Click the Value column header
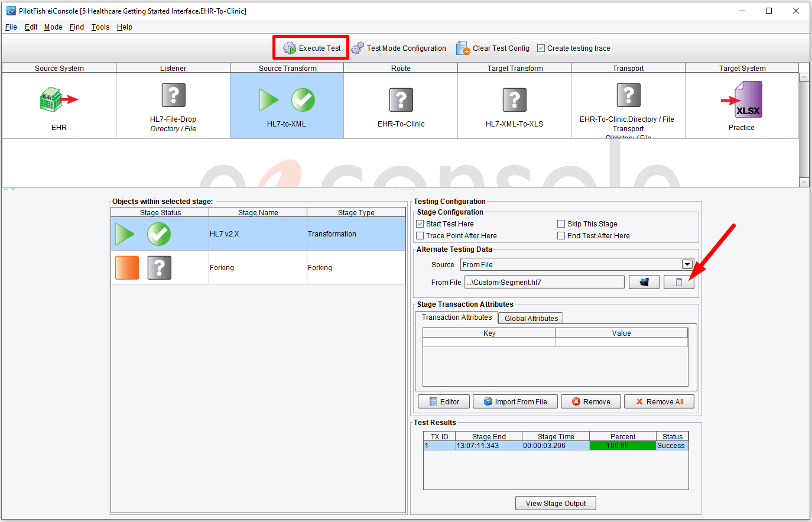 (x=622, y=333)
